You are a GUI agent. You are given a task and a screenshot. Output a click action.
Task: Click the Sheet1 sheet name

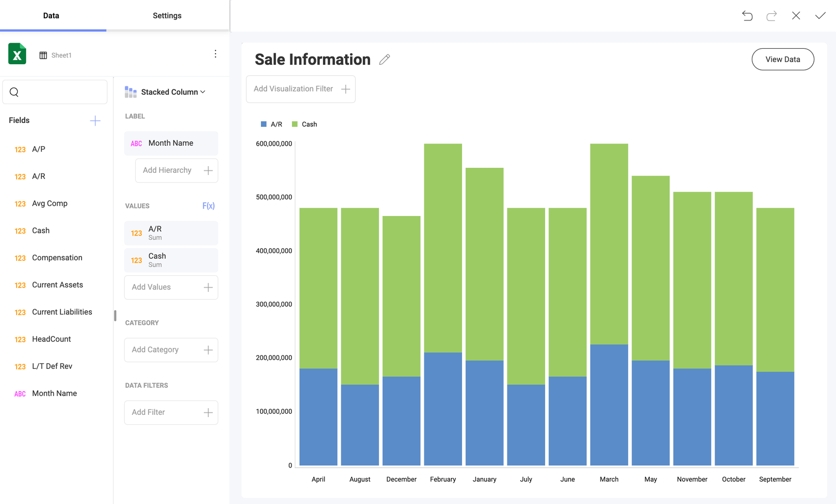pyautogui.click(x=61, y=55)
